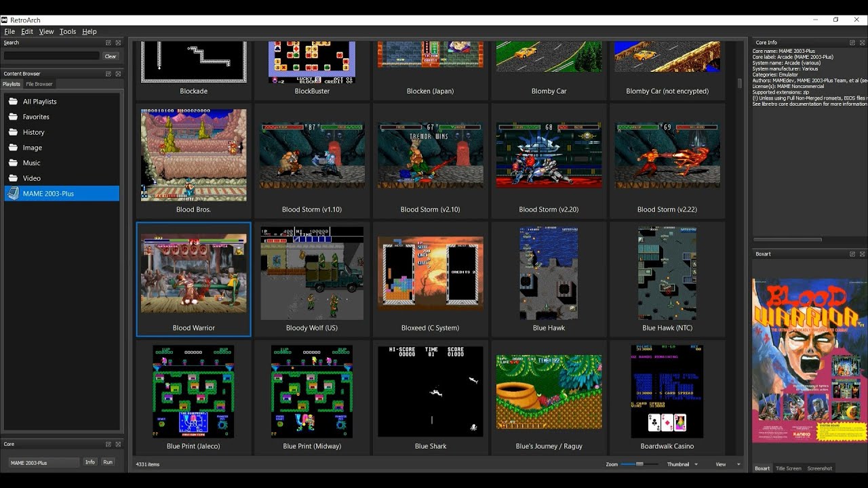This screenshot has height=488, width=868.
Task: Switch to the Playlists tab
Action: click(12, 84)
